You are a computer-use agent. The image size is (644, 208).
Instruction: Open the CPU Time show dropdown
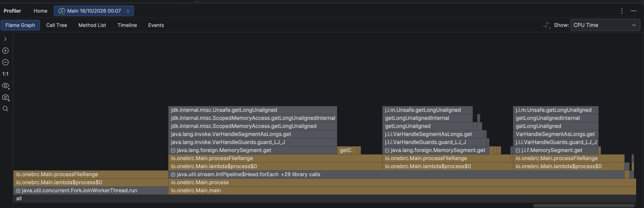(605, 25)
